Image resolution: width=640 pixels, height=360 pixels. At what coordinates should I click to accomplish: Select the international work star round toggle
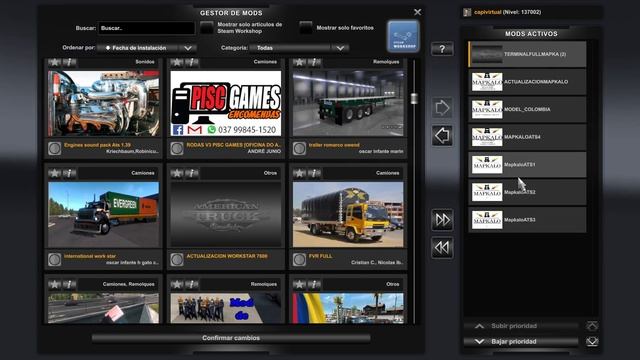55,259
